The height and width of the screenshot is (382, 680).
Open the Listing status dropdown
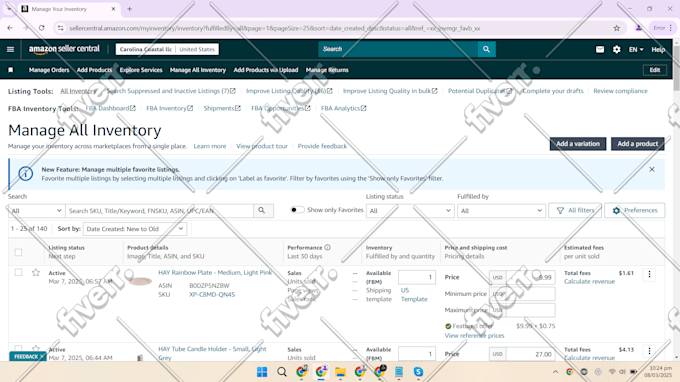[410, 211]
